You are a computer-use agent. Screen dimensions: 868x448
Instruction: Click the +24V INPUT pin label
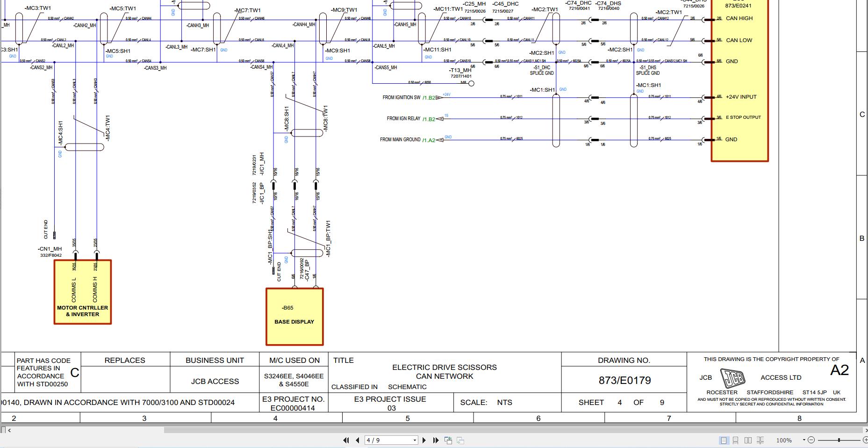coord(741,97)
